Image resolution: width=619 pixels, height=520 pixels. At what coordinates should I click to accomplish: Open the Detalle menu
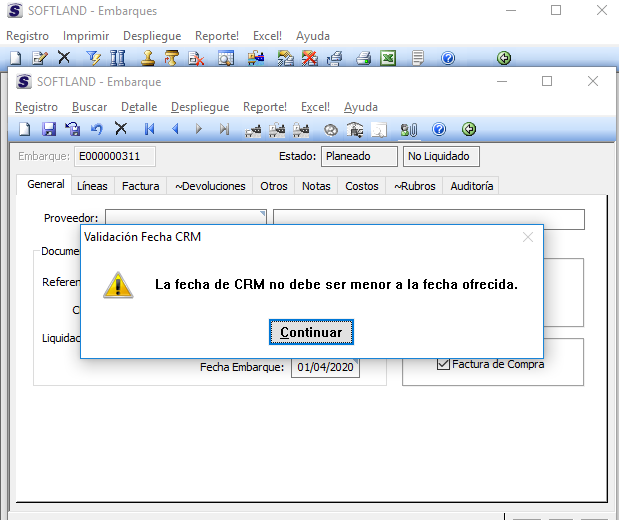[x=139, y=107]
